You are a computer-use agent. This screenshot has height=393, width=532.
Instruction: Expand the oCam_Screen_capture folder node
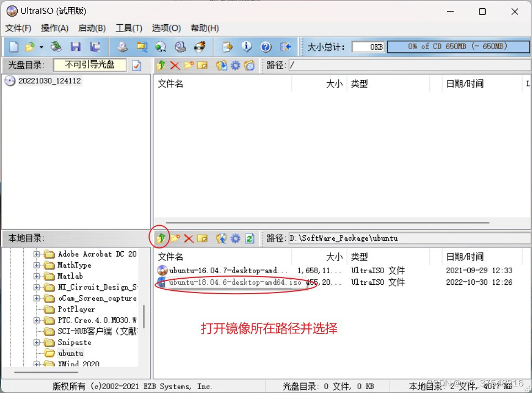36,298
